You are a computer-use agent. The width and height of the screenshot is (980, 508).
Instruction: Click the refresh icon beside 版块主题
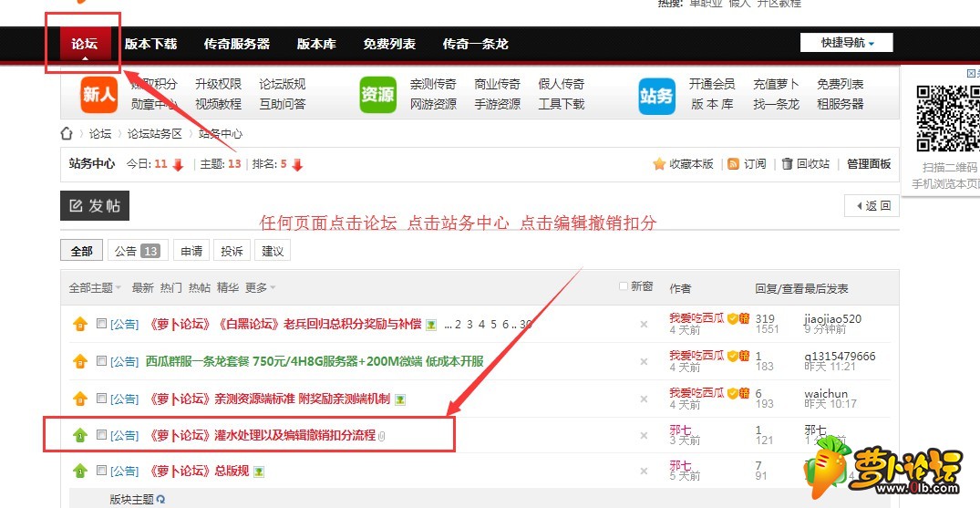pos(160,499)
